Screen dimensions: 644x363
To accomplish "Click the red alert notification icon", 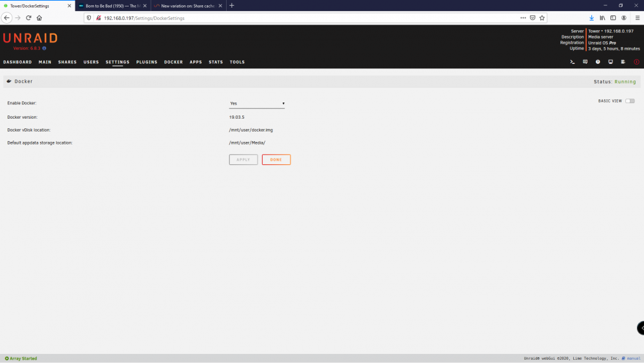I will coord(636,62).
